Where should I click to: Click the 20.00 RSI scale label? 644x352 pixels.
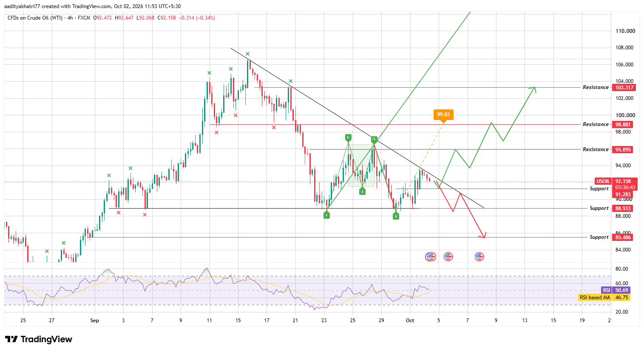click(x=621, y=312)
